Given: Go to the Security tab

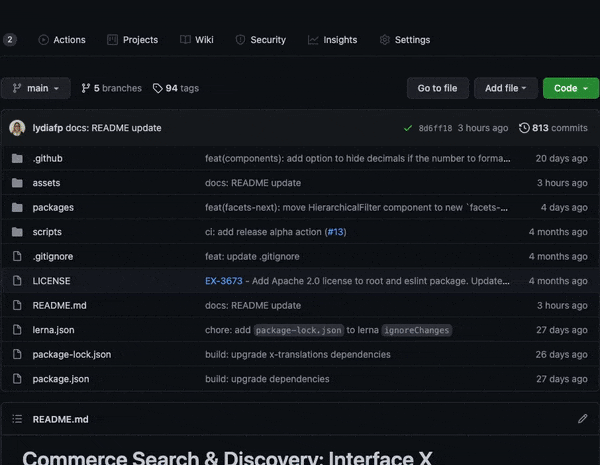Looking at the screenshot, I should (x=261, y=40).
